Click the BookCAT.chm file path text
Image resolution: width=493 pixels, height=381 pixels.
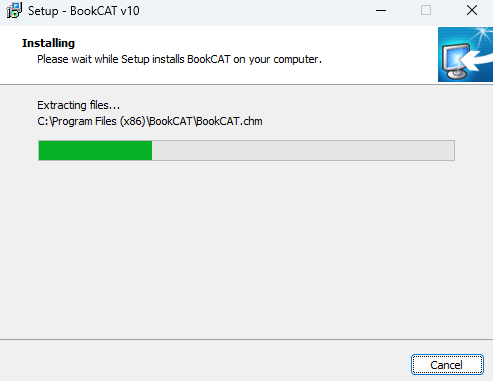point(150,121)
